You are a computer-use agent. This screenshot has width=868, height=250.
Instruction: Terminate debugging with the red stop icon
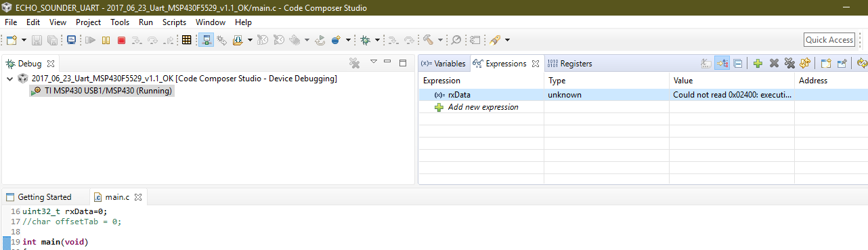click(x=121, y=40)
